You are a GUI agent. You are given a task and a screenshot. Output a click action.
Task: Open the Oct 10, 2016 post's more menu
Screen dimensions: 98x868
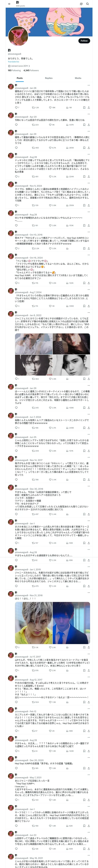pyautogui.click(x=89, y=232)
